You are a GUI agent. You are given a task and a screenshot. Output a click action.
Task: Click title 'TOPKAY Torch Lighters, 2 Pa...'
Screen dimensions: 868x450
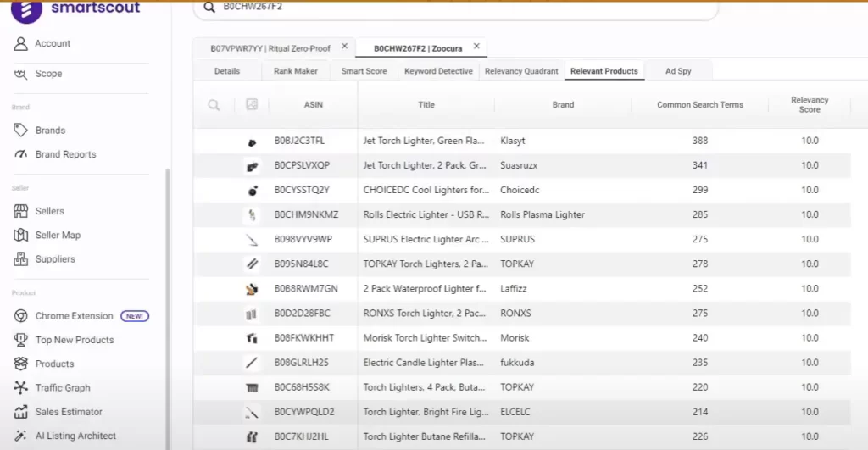[426, 264]
